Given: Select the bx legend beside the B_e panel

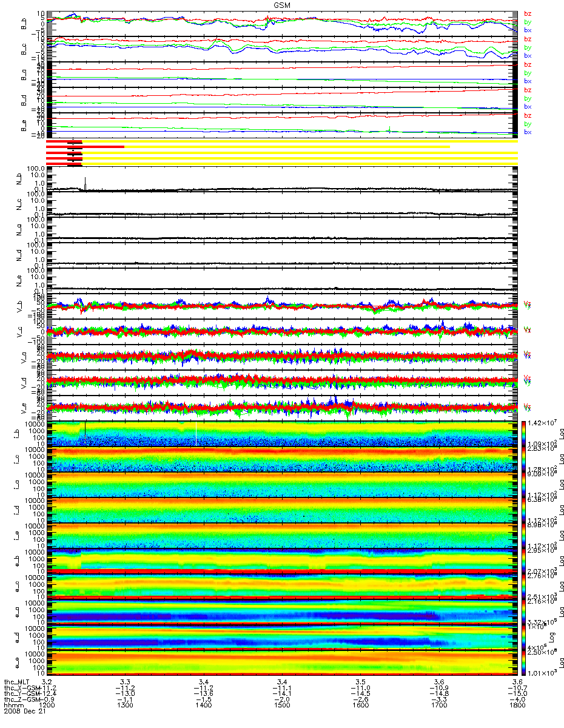Looking at the screenshot, I should pos(528,132).
